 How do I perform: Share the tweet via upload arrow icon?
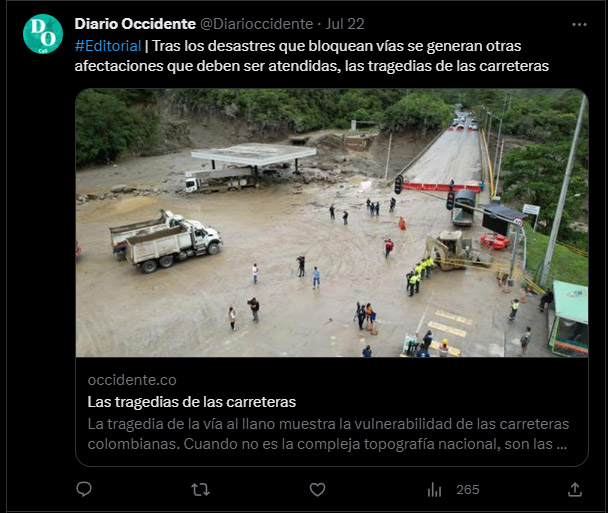point(575,490)
